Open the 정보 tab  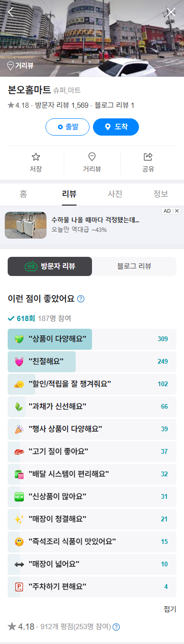point(161,194)
